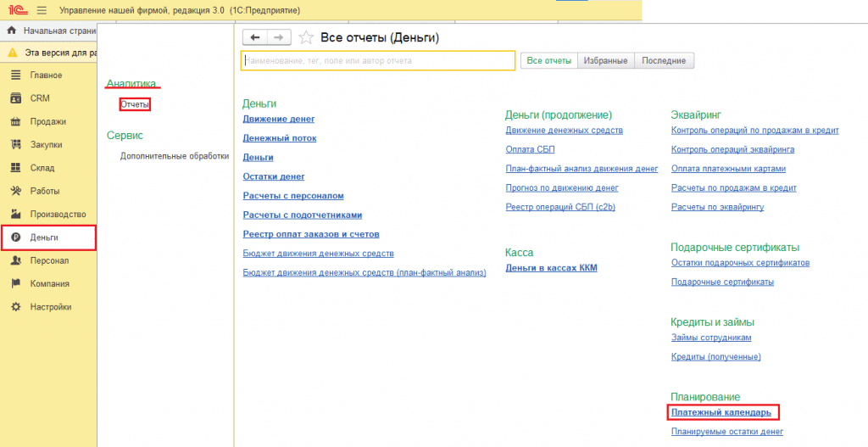Screen dimensions: 868x447
Task: Open the Платежный календарь report
Action: pyautogui.click(x=721, y=413)
